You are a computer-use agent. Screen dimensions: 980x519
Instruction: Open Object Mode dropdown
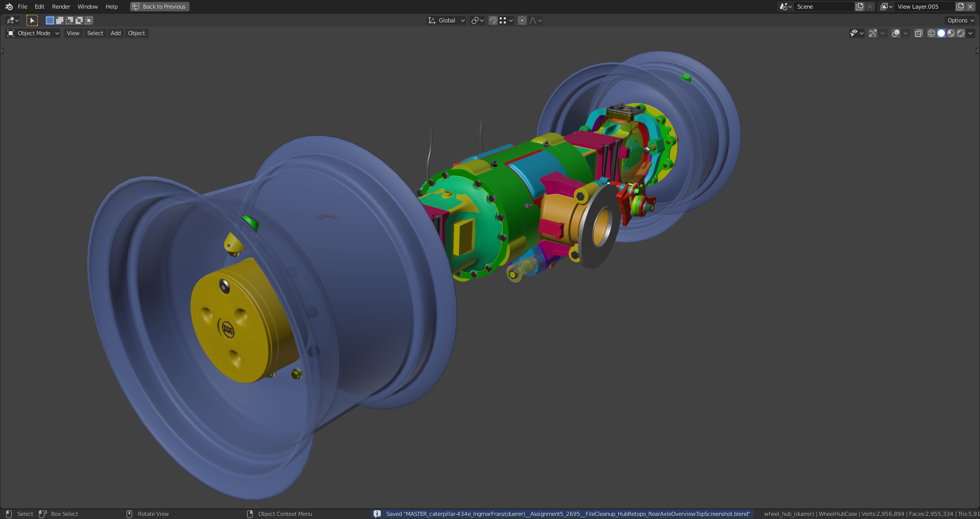click(33, 33)
